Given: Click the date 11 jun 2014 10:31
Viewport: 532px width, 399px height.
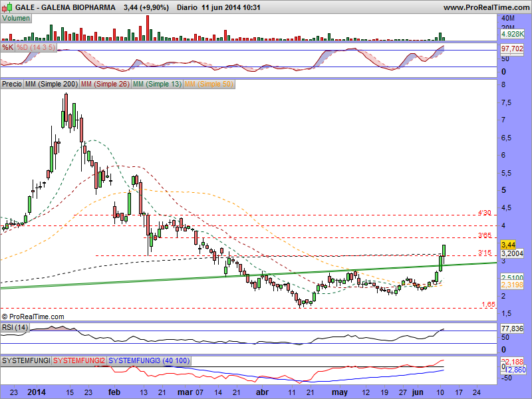Looking at the screenshot, I should click(231, 7).
